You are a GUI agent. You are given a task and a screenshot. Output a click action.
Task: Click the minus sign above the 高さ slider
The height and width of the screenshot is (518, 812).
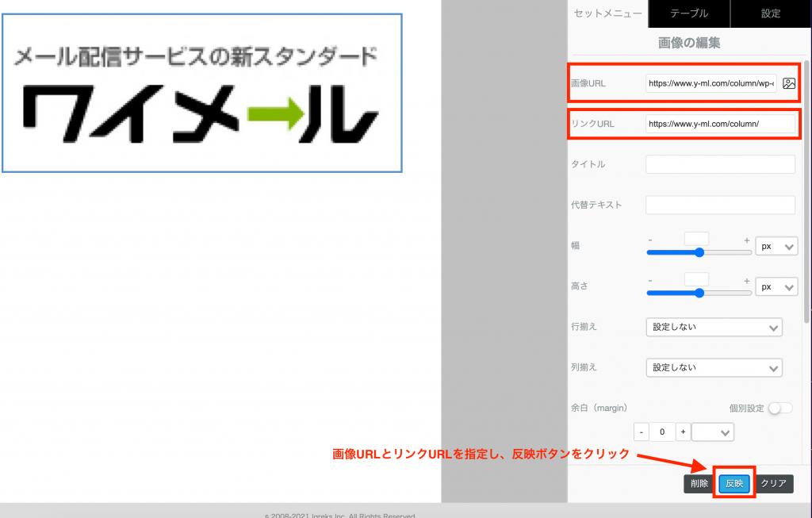650,281
